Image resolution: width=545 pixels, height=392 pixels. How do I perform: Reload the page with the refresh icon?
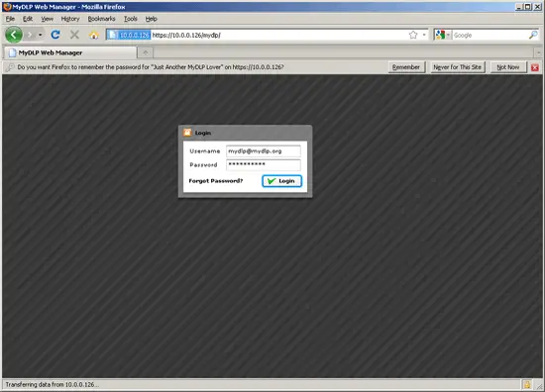coord(55,35)
